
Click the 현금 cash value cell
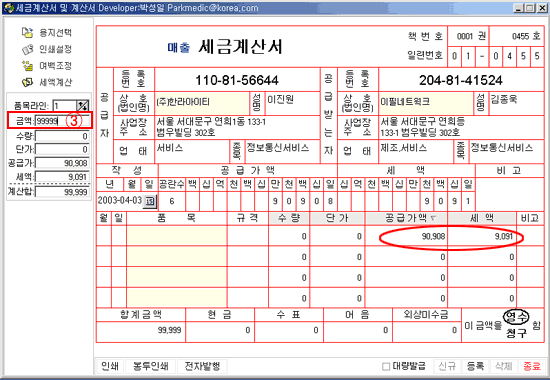click(x=220, y=331)
